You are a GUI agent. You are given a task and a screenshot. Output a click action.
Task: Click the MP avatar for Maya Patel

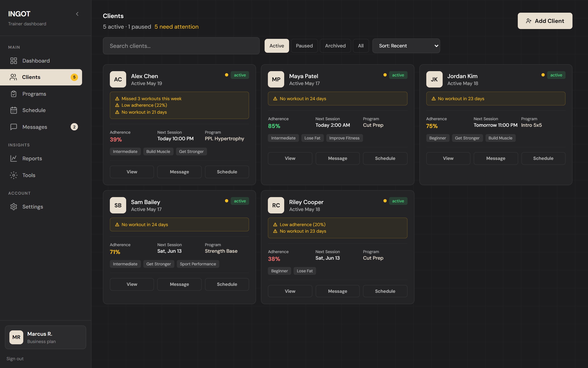tap(276, 79)
